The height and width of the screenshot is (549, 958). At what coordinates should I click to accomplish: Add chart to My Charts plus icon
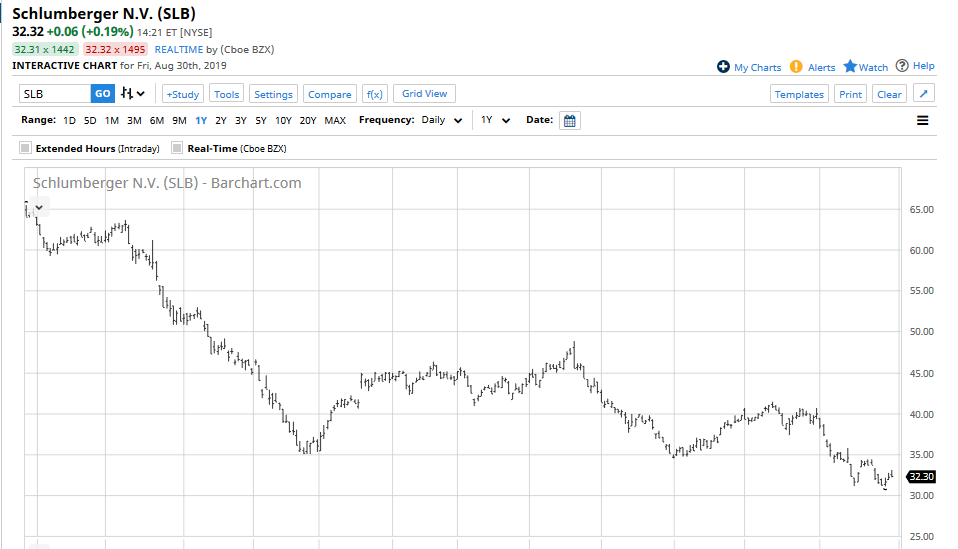(723, 67)
